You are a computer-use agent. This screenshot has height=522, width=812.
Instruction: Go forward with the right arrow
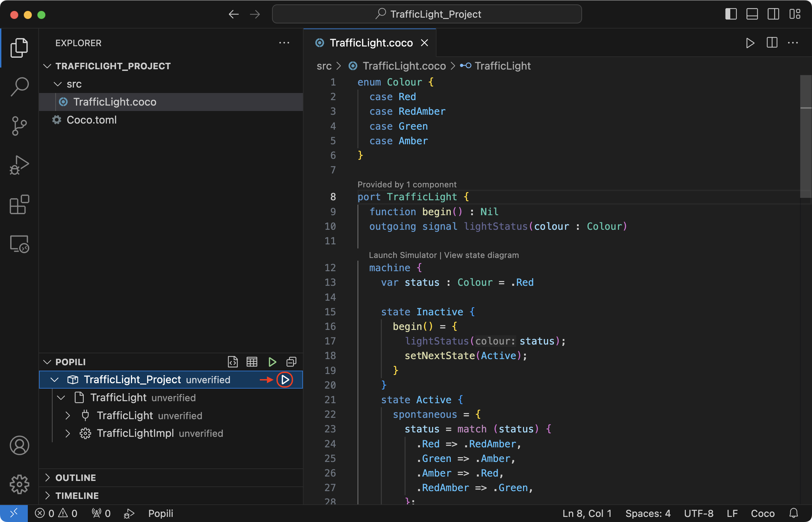click(255, 14)
